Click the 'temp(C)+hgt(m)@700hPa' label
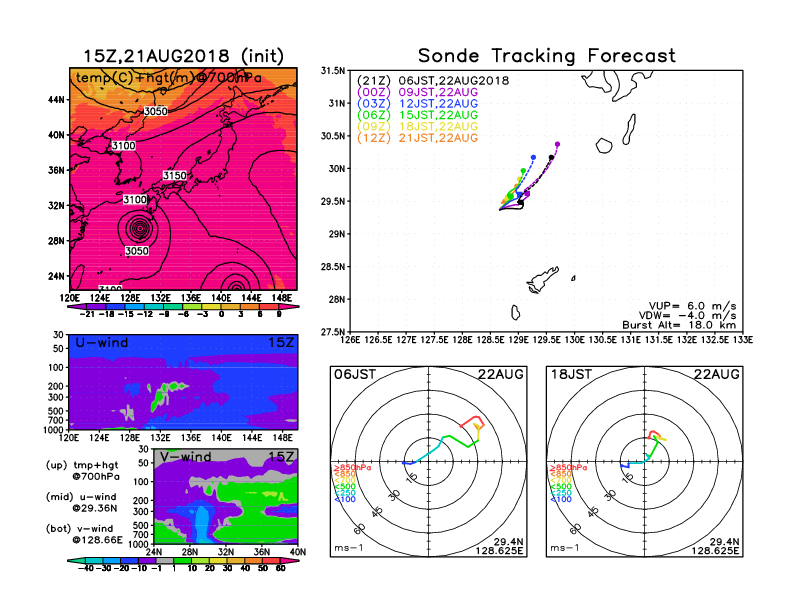Image resolution: width=792 pixels, height=612 pixels. pyautogui.click(x=169, y=78)
